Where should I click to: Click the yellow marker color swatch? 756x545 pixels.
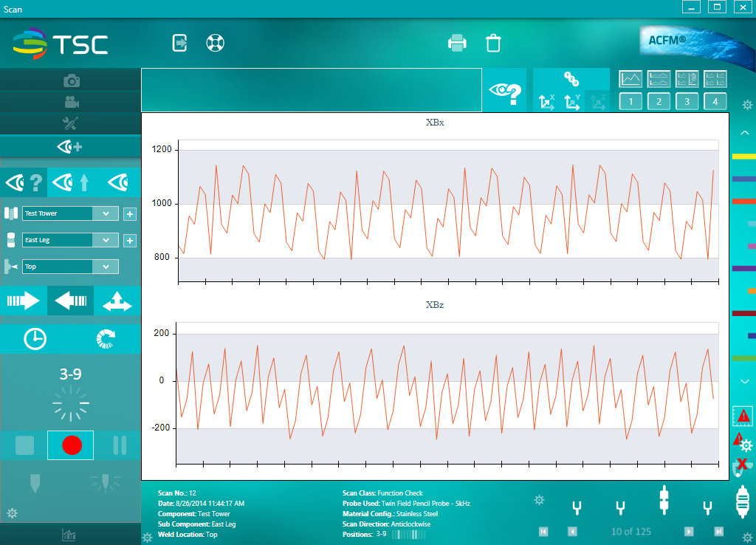point(743,157)
